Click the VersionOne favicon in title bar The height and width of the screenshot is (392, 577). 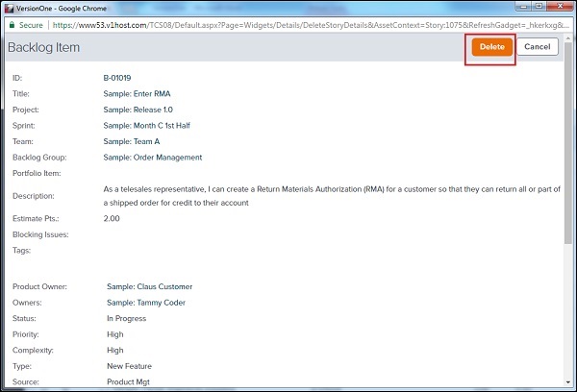(x=9, y=8)
